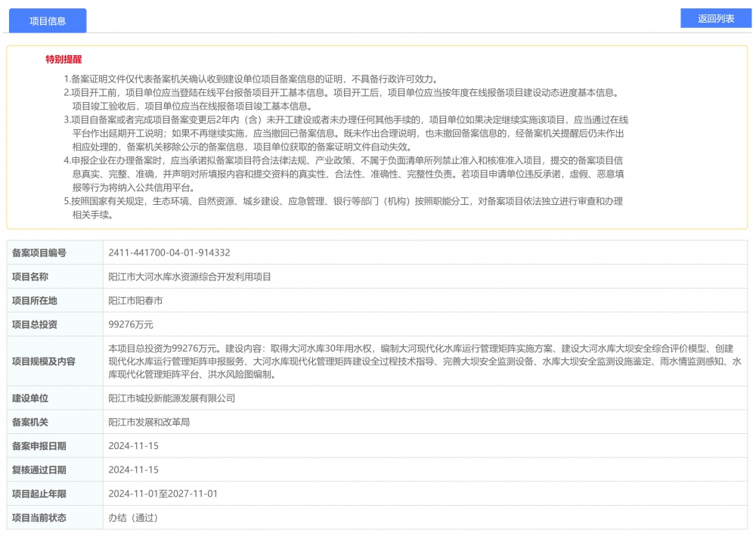Open the 项目信息 tab
The image size is (756, 536).
coord(48,20)
